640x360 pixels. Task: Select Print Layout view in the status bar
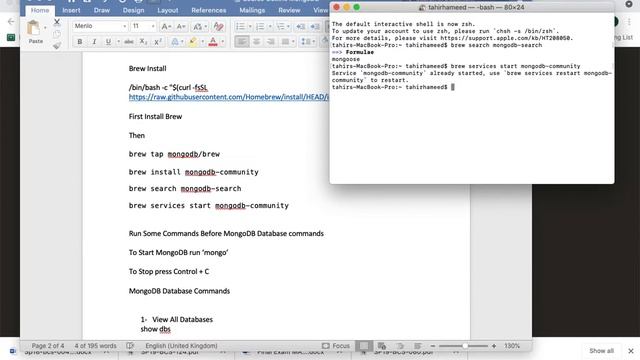(x=364, y=346)
